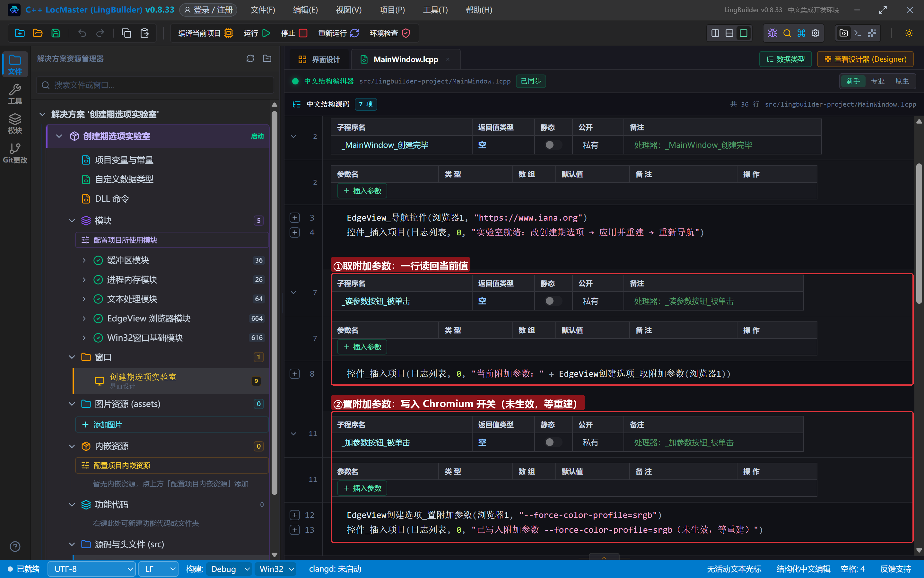Click the 搜索文件或窗口 search field
Image resolution: width=924 pixels, height=578 pixels.
[155, 85]
